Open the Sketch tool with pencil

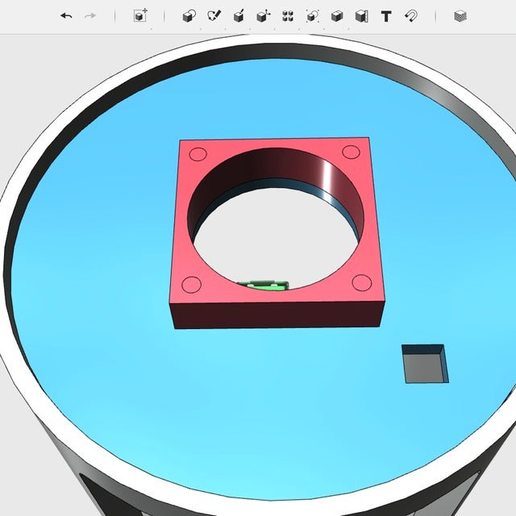(x=214, y=16)
